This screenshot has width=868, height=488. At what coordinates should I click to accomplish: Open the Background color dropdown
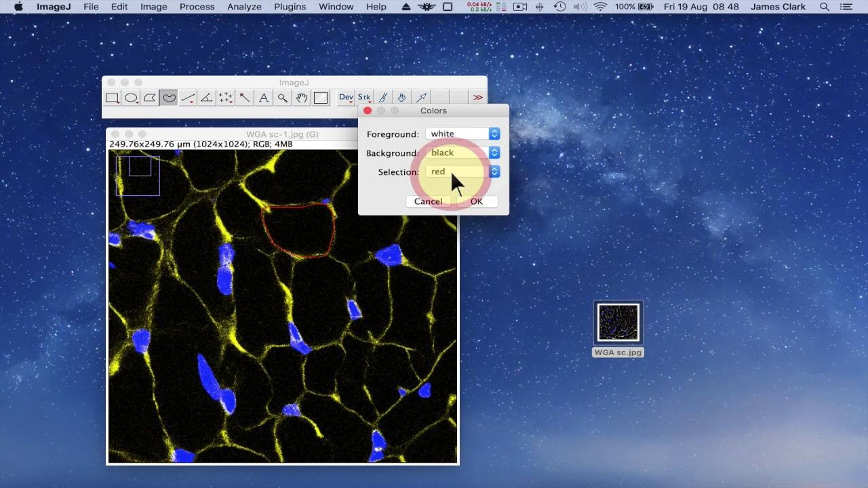coord(462,152)
